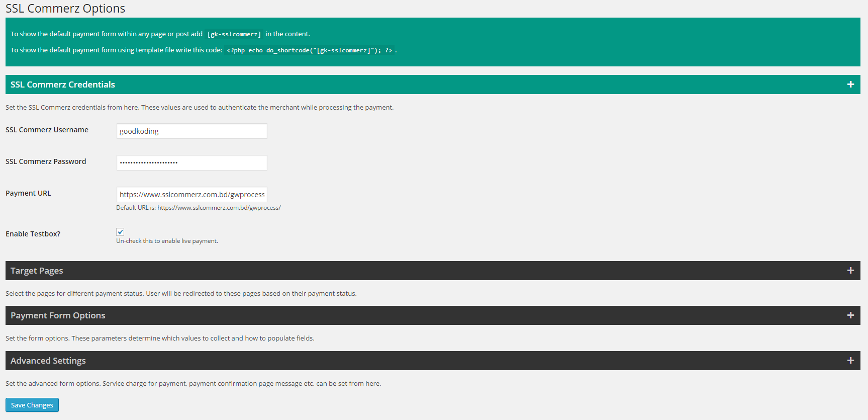
Task: Open the Advanced Settings section header
Action: click(x=433, y=361)
